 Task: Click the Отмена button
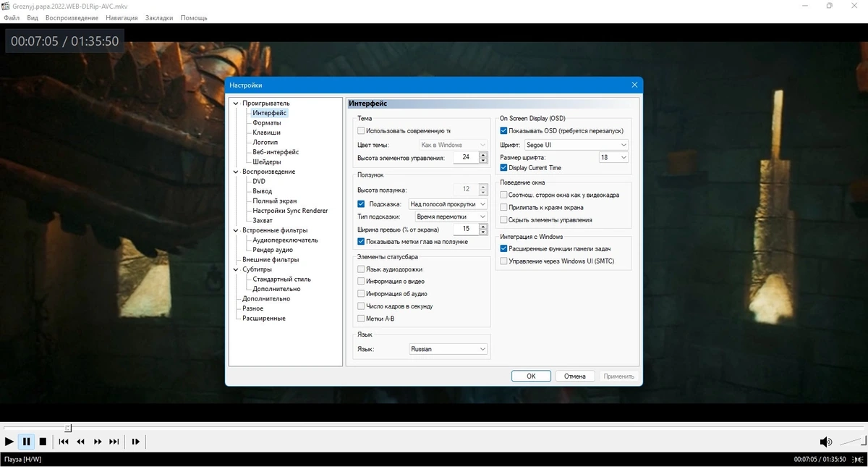pos(575,376)
